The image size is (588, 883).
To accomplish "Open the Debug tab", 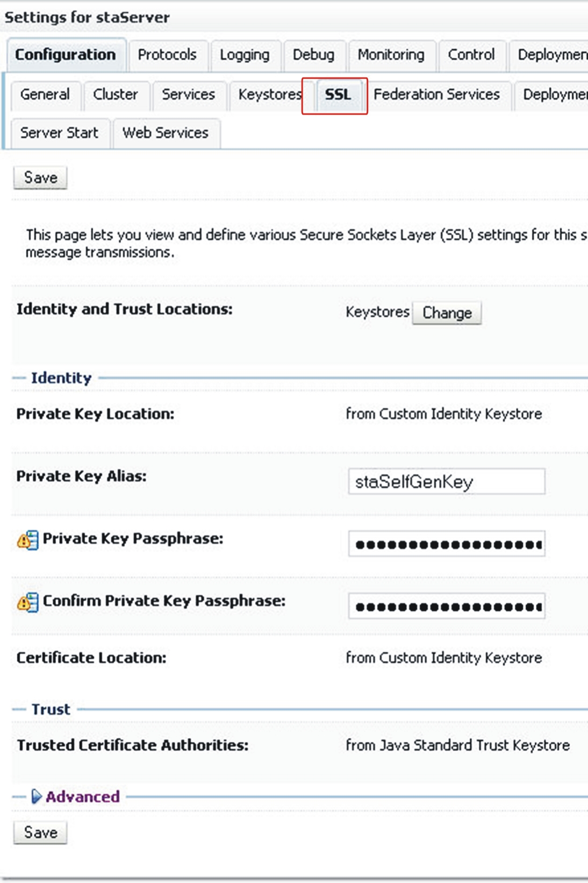I will (313, 55).
